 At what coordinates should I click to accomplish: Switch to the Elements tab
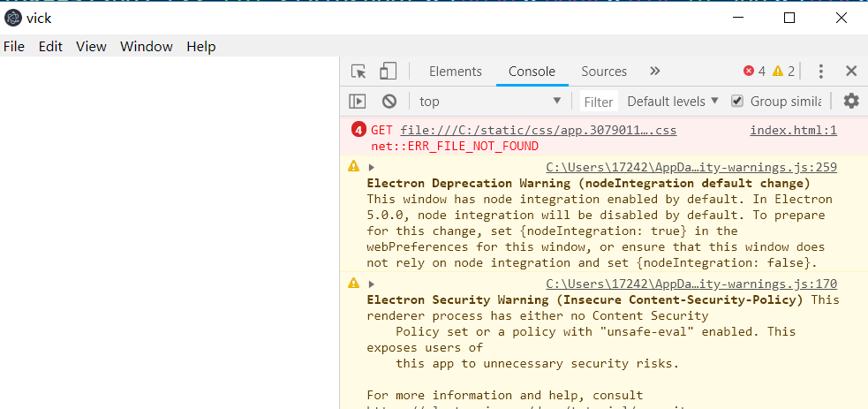[456, 72]
